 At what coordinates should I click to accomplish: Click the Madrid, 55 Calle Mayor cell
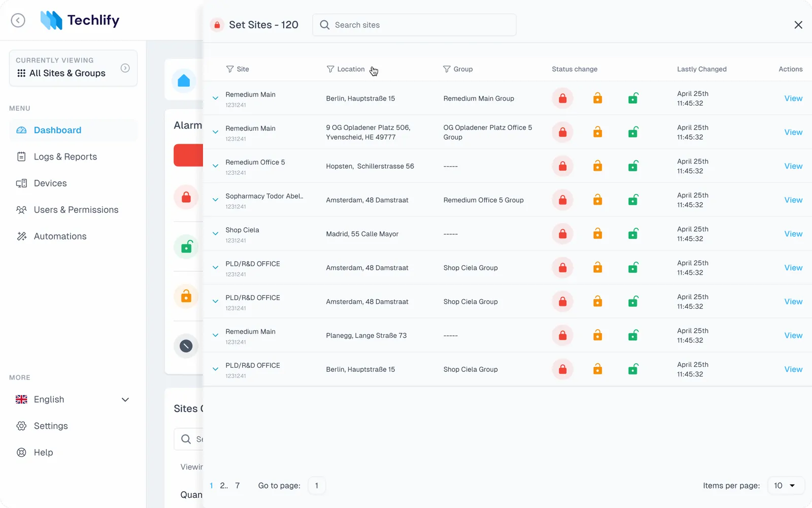pos(362,234)
